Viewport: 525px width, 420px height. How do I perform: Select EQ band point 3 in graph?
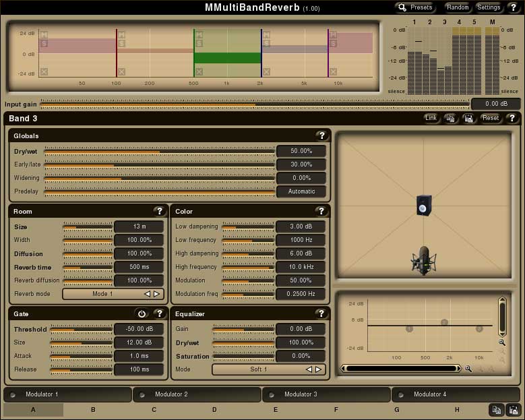479,329
